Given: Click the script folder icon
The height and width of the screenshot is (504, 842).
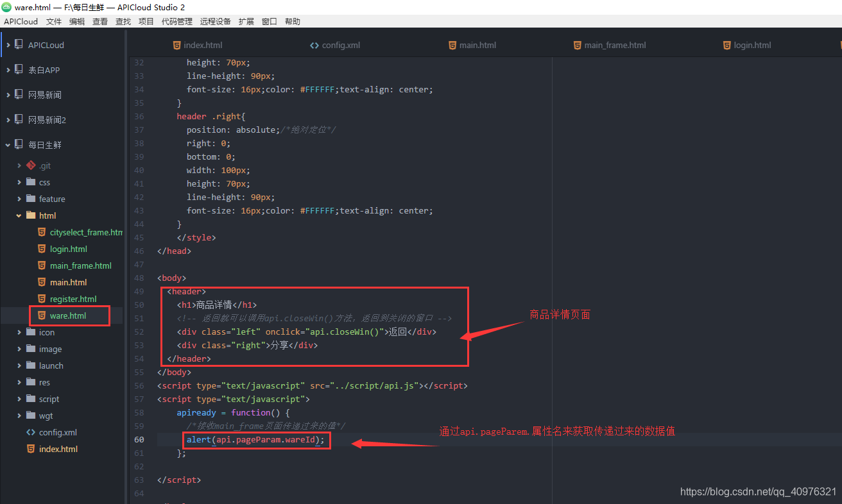Looking at the screenshot, I should pos(30,399).
